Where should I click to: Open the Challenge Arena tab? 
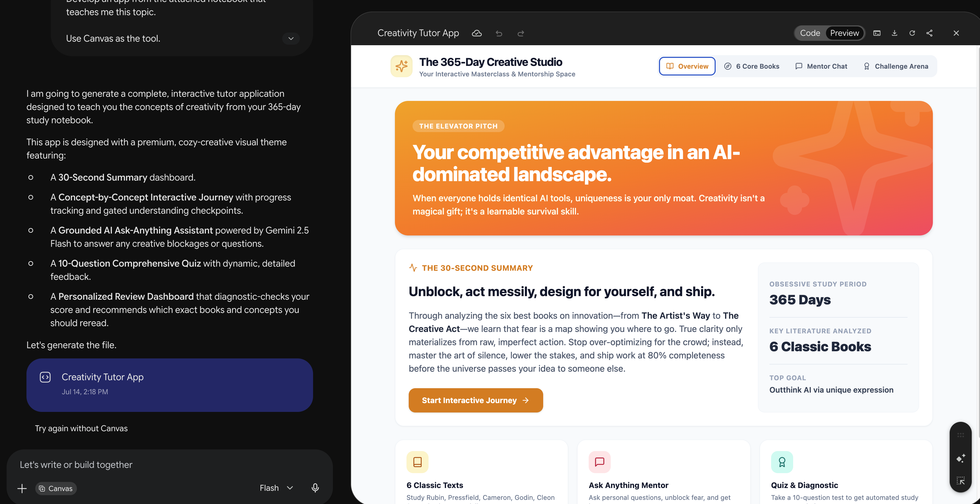click(896, 66)
